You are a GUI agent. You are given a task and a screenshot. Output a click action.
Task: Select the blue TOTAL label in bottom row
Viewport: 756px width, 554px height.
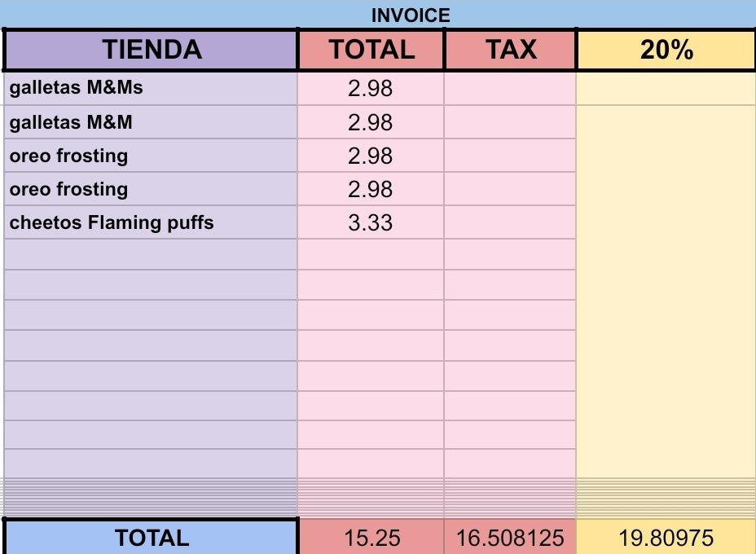pyautogui.click(x=152, y=538)
